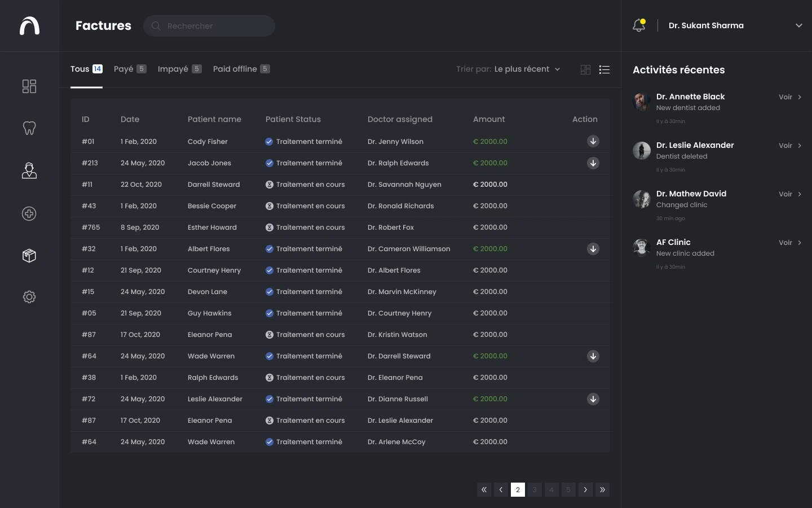The width and height of the screenshot is (812, 508).
Task: Go to page 5 of invoices
Action: (x=568, y=490)
